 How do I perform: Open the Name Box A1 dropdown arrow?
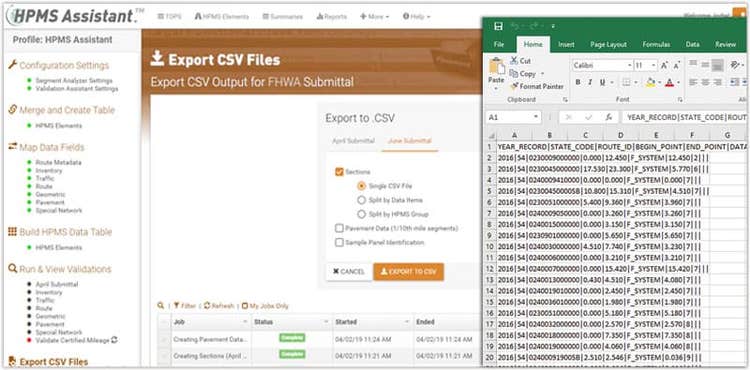(x=536, y=117)
